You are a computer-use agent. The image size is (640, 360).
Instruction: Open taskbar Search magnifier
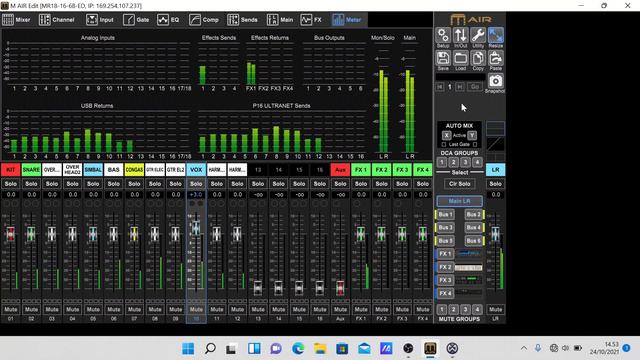(210, 348)
